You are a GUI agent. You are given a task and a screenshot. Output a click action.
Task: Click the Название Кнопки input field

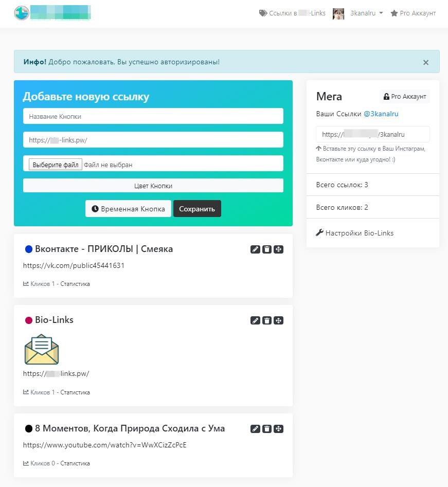(153, 116)
